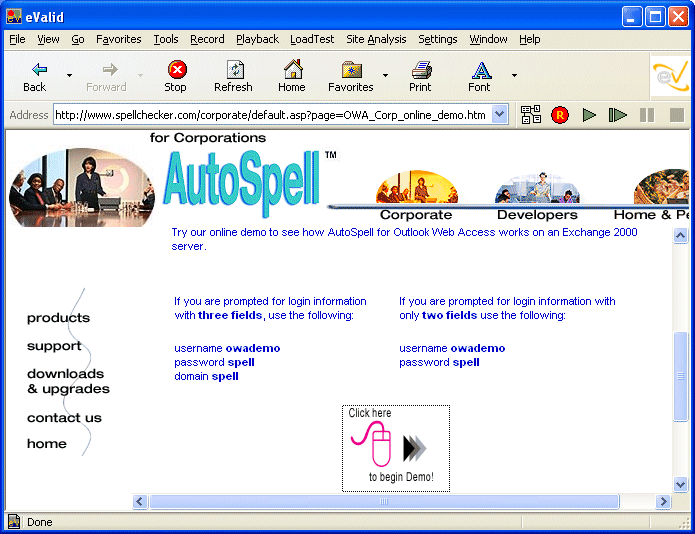Viewport: 695px width, 534px height.
Task: Click the Developers oval picture
Action: pos(537,188)
